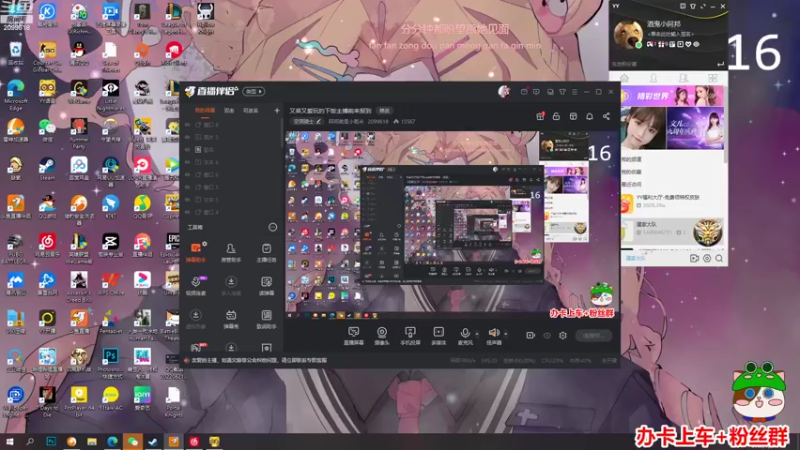
Task: Click the 修改 button next to the stream title
Action: click(x=384, y=111)
